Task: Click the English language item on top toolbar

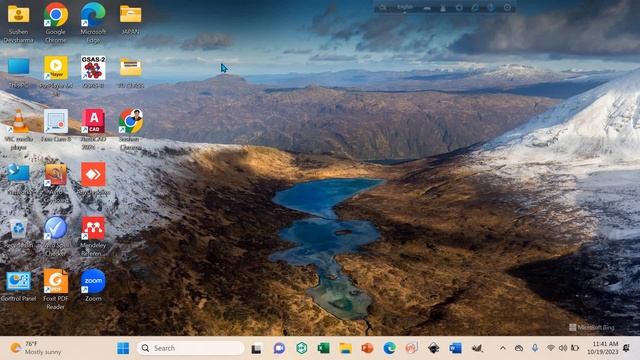Action: coord(405,7)
